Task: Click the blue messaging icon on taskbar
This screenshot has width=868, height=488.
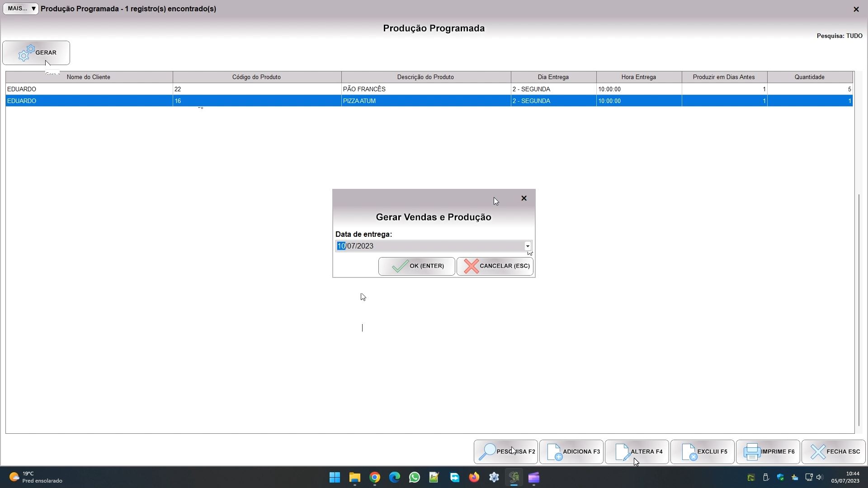Action: [x=454, y=478]
